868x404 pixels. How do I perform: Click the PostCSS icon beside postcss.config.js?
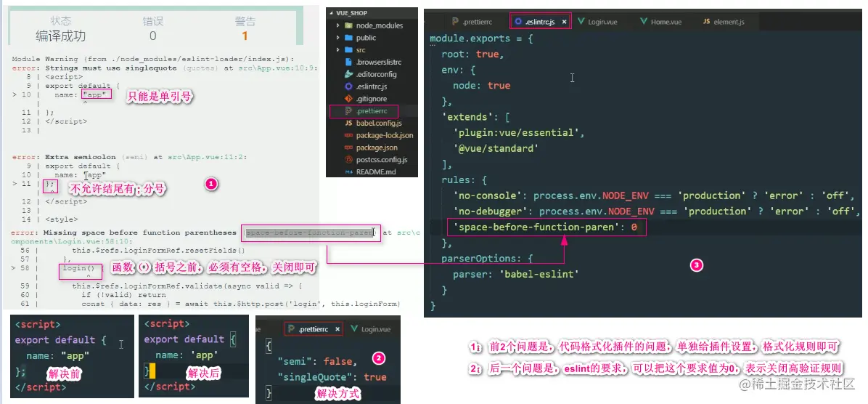[x=348, y=160]
